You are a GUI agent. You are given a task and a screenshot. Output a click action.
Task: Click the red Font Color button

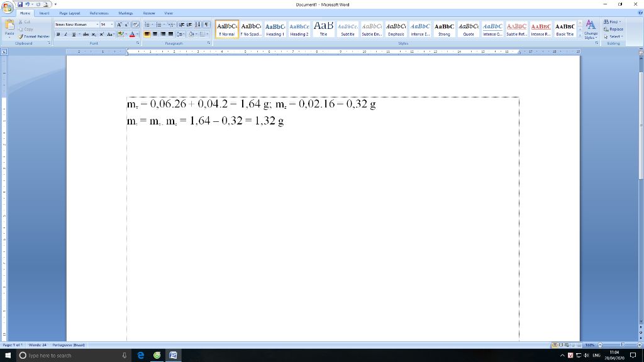132,35
